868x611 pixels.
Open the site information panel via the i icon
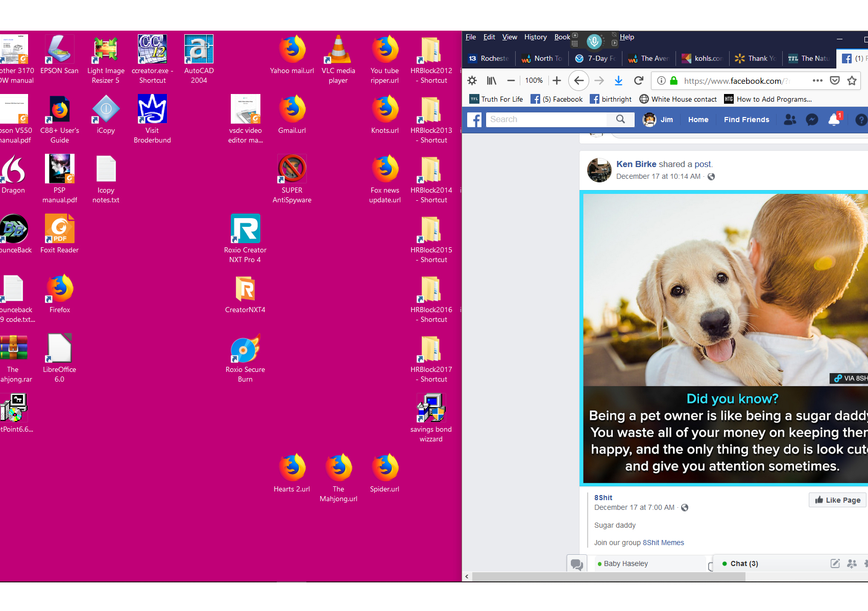pos(661,80)
